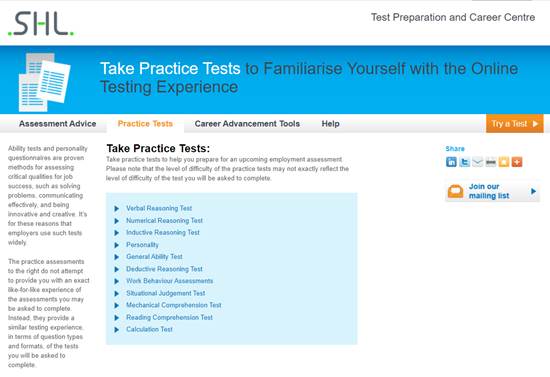Click the SHL logo

(x=41, y=23)
